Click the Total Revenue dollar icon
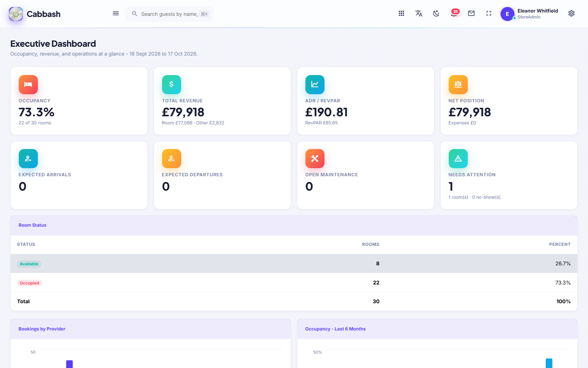Image resolution: width=588 pixels, height=368 pixels. (x=172, y=85)
